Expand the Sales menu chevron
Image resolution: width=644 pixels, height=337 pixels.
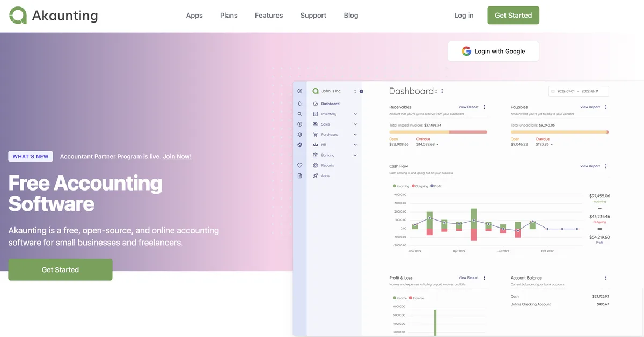click(355, 124)
